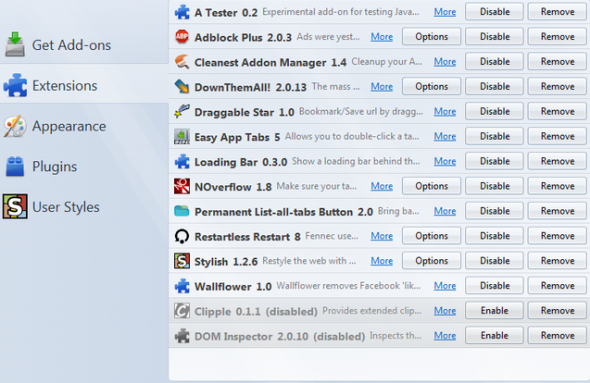Image resolution: width=590 pixels, height=383 pixels.
Task: Click the Stylish S icon in the list
Action: 182,261
